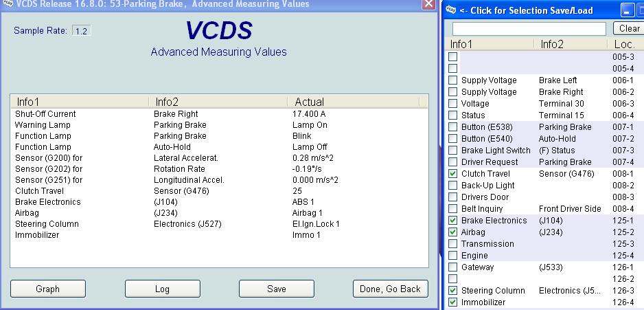Check Gateway (J533) checkbox
Screen dimensions: 644x310
[x=452, y=267]
